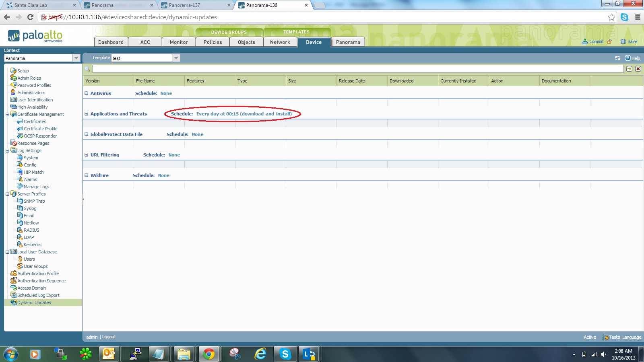Click the Save link
The image size is (644, 362).
632,41
